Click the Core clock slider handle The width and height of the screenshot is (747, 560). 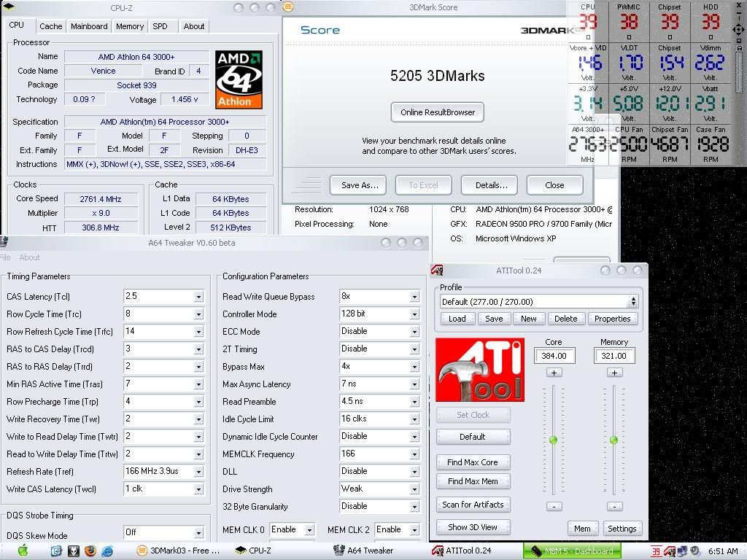554,440
